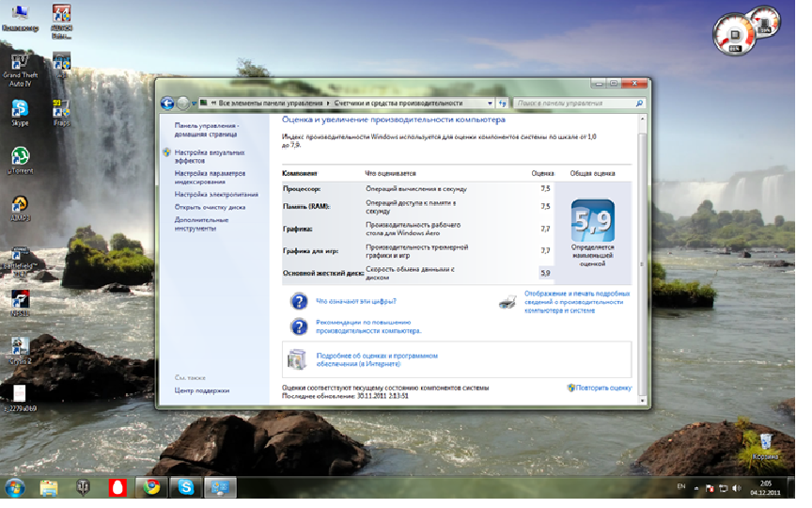Click help icon beside 'Что означают эти цифры?'
Viewport: 812px width, 508px height.
[299, 301]
